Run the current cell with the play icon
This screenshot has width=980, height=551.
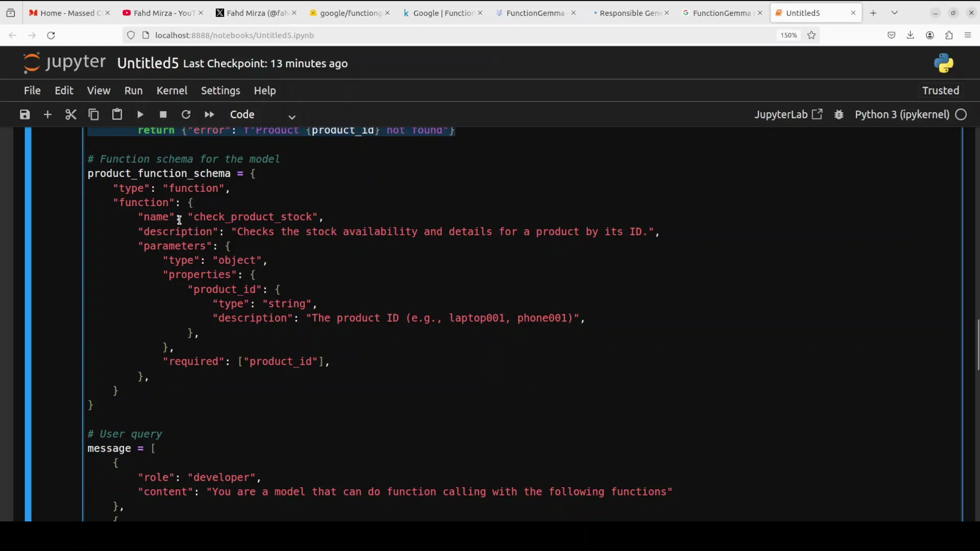(140, 114)
